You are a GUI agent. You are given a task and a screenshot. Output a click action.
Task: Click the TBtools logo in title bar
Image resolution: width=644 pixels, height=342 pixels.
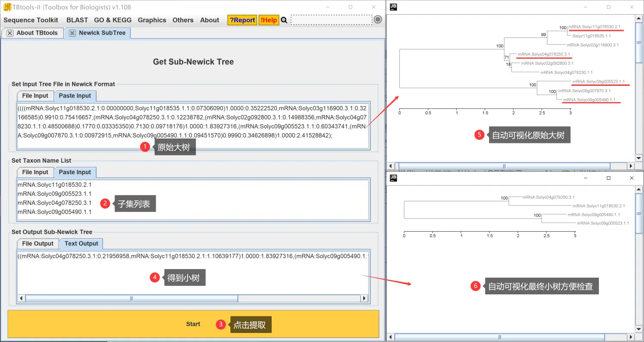pos(7,7)
